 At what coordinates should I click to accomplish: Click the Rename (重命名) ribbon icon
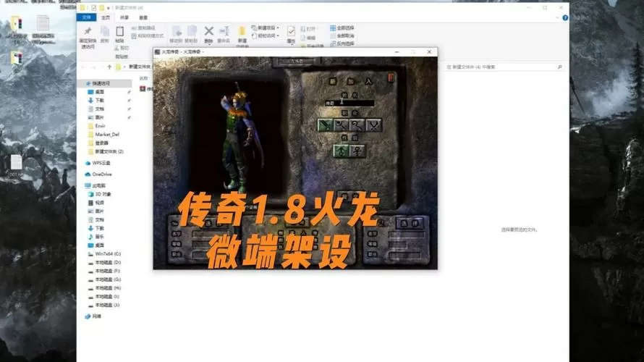pyautogui.click(x=224, y=35)
